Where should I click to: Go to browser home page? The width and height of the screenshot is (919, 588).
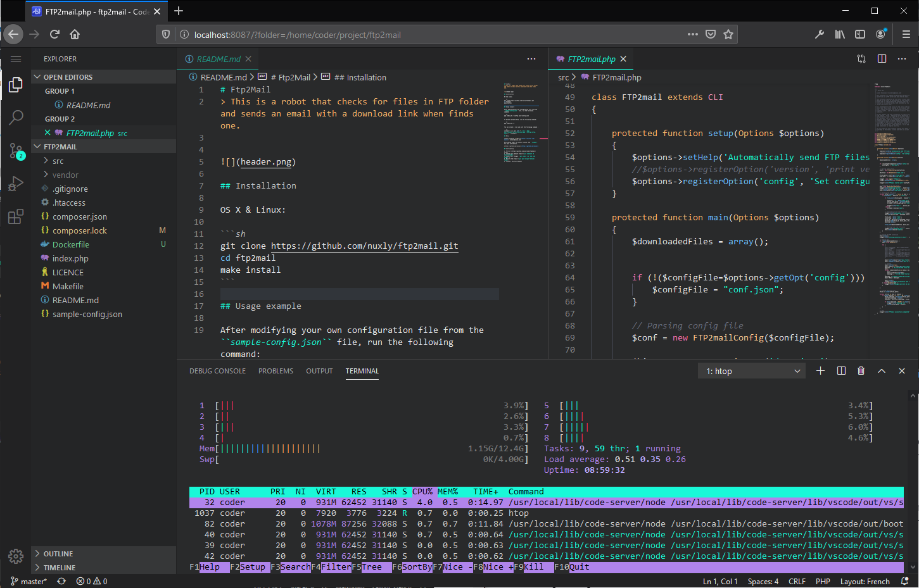tap(75, 34)
